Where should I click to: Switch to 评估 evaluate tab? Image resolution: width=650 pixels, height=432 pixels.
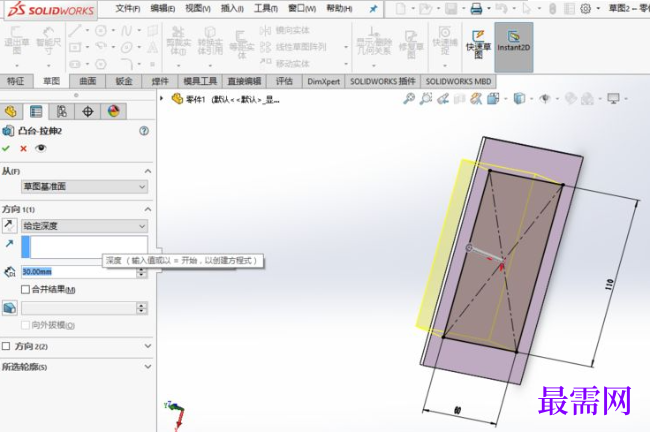tap(284, 81)
